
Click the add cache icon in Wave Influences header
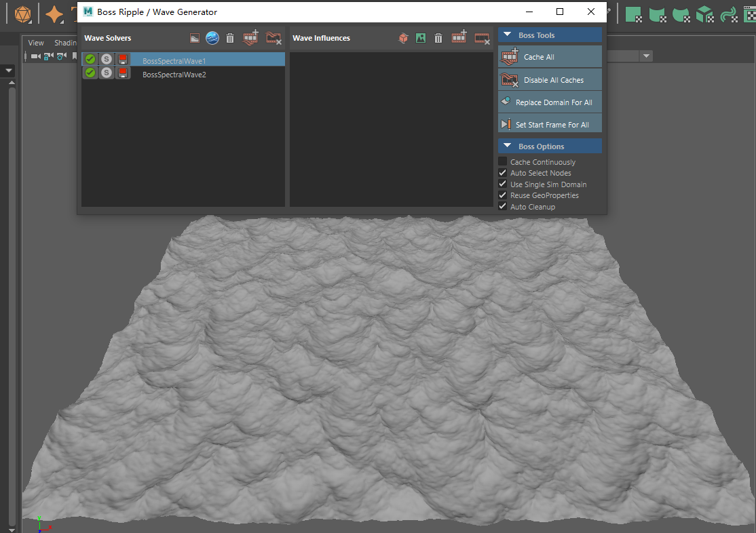pos(459,37)
